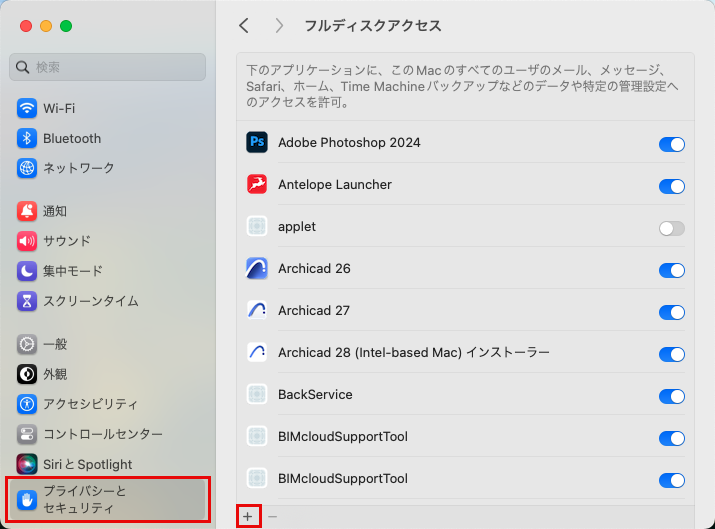Open the コントロールセンター icon
This screenshot has height=529, width=715.
point(27,434)
